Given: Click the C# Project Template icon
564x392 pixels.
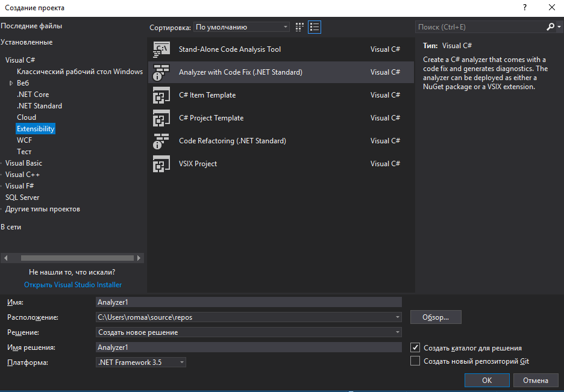Looking at the screenshot, I should [161, 118].
